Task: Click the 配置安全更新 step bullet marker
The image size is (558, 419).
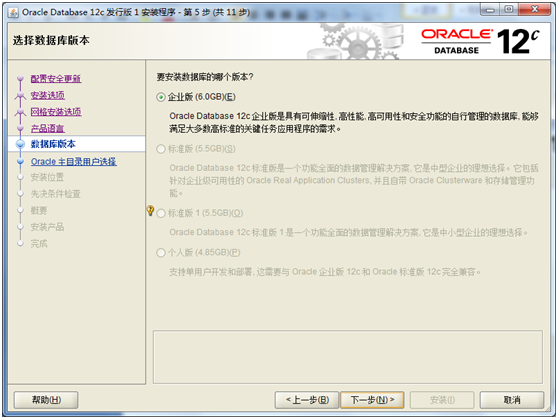Action: pos(20,78)
